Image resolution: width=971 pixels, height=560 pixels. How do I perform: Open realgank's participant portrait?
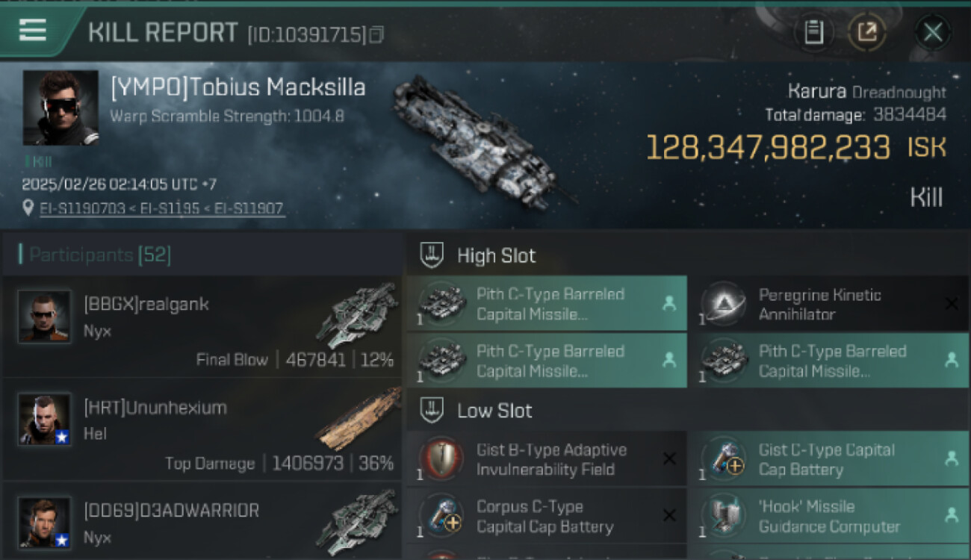45,317
